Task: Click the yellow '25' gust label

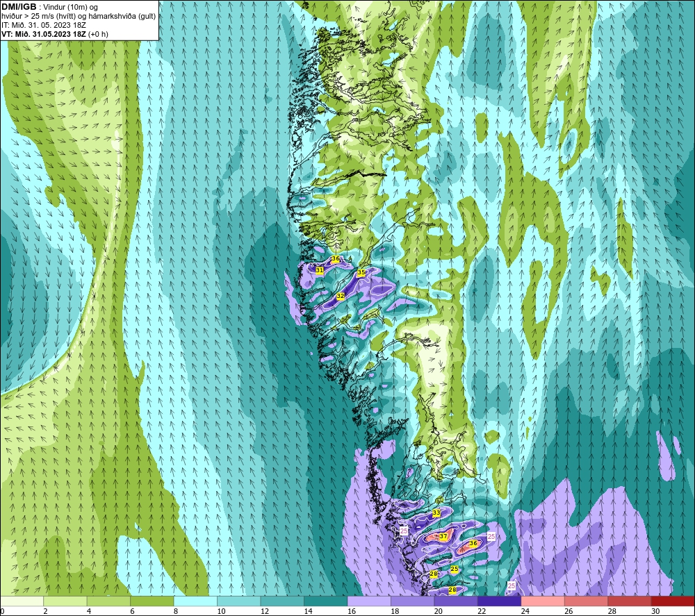Action: point(455,569)
